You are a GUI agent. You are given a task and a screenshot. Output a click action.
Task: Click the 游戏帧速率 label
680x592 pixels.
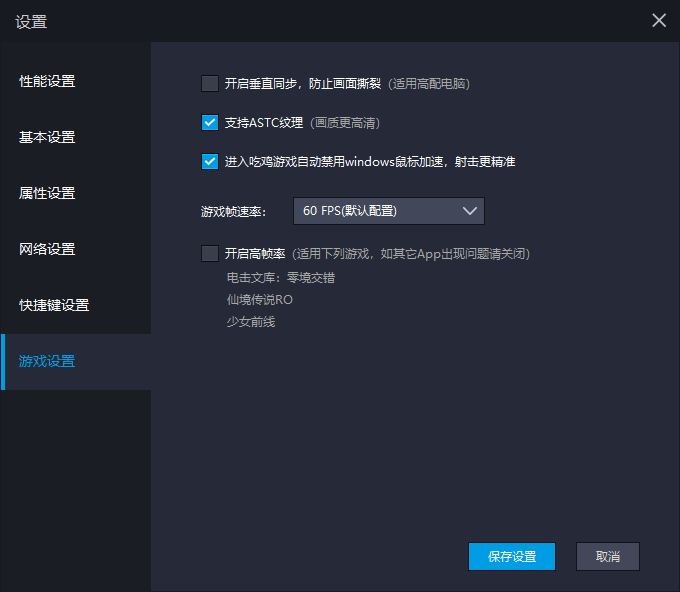point(233,212)
